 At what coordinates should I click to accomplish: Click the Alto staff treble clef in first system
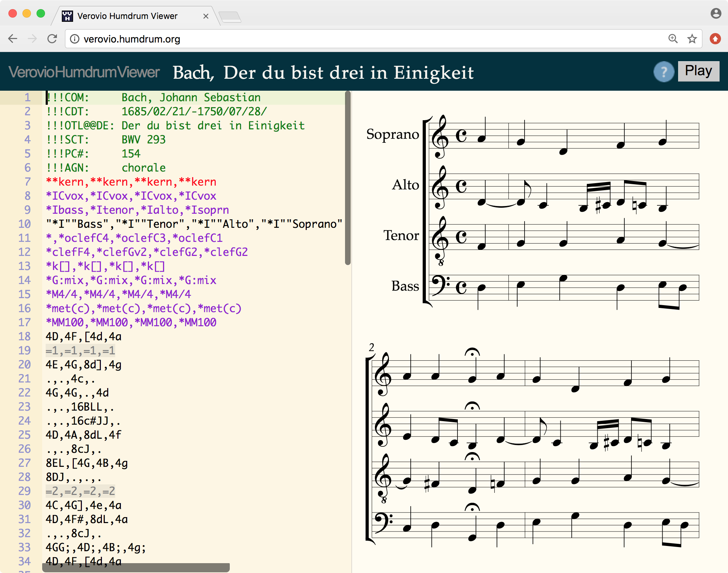click(440, 187)
